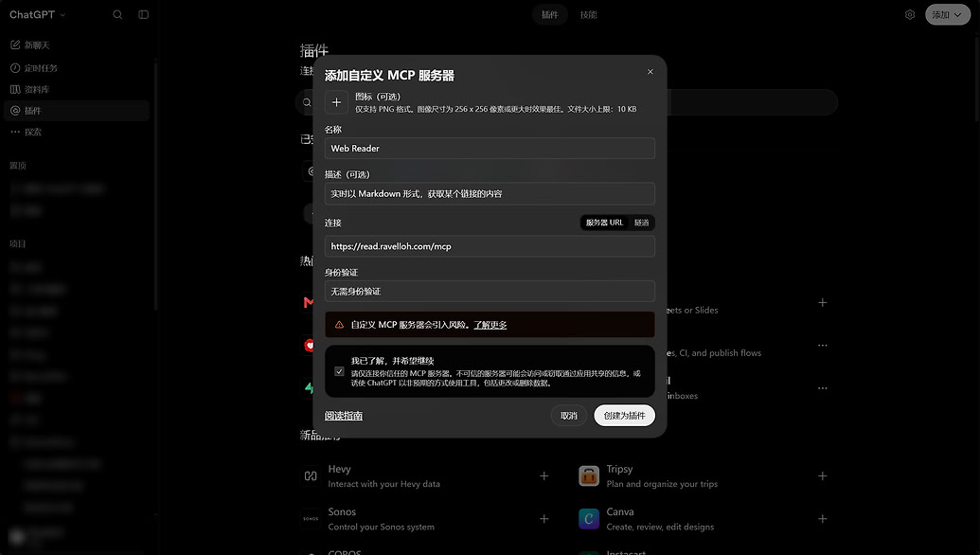Open the 身份验证 dropdown
This screenshot has width=980, height=555.
[x=490, y=292]
